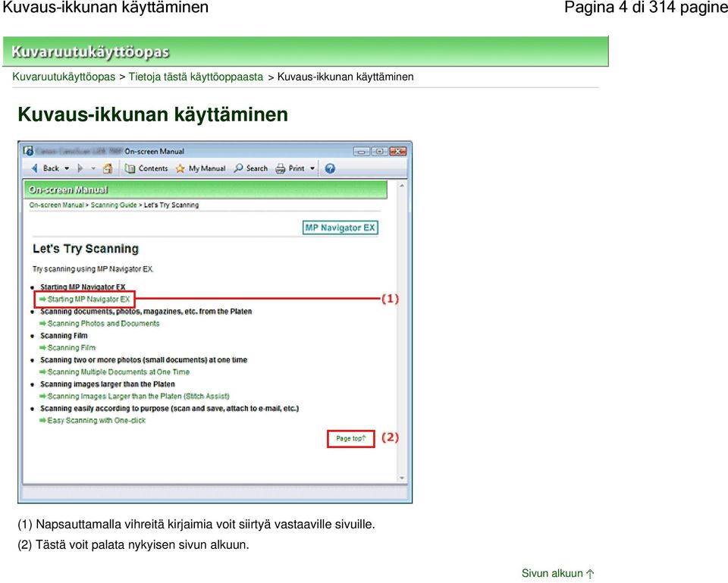Image resolution: width=728 pixels, height=583 pixels.
Task: Click Search in the manual toolbar
Action: point(251,168)
